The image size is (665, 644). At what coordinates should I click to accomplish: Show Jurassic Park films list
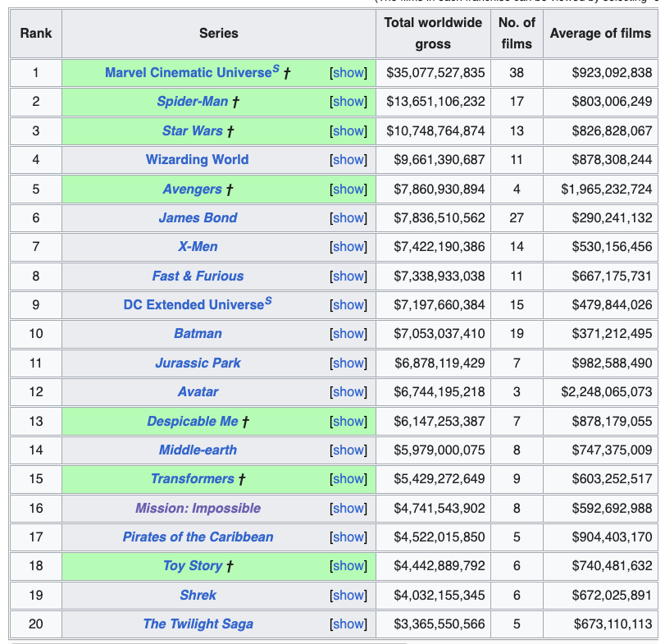[348, 363]
